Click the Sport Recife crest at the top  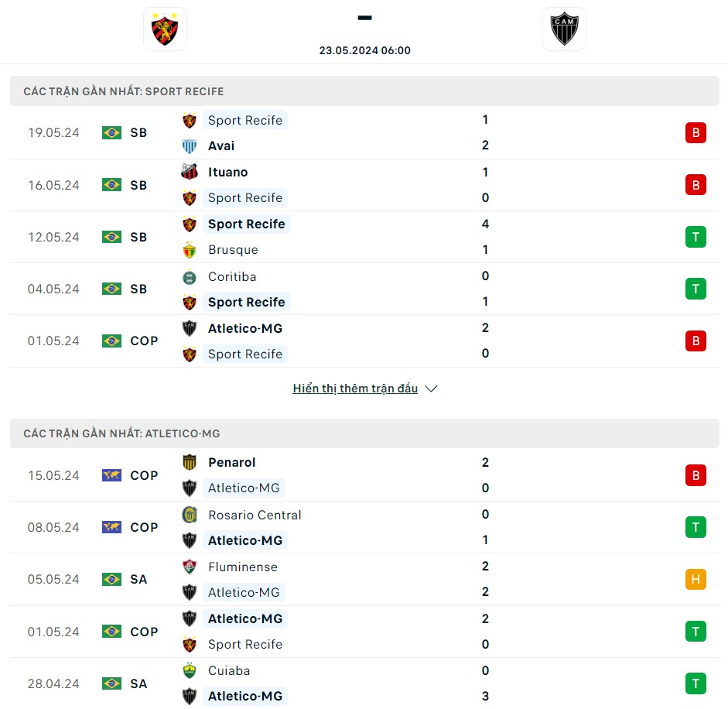[165, 29]
